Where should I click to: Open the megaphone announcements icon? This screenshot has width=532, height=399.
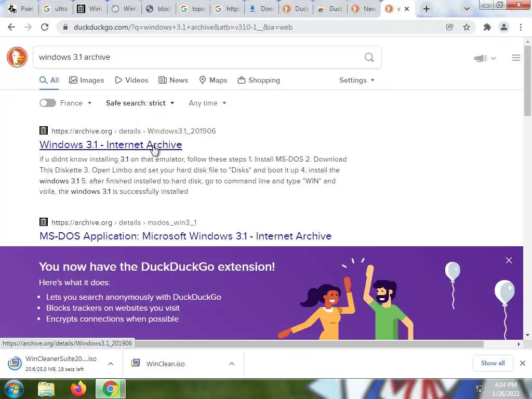point(481,58)
